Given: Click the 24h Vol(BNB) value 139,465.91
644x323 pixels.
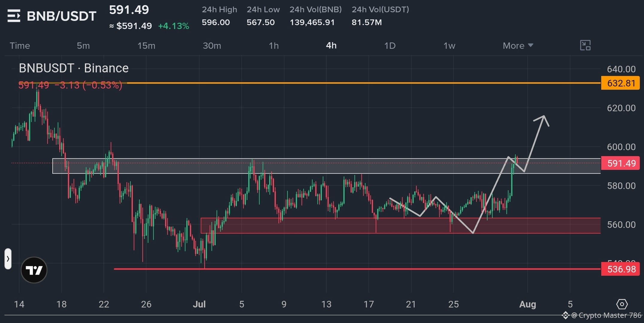Looking at the screenshot, I should click(312, 22).
